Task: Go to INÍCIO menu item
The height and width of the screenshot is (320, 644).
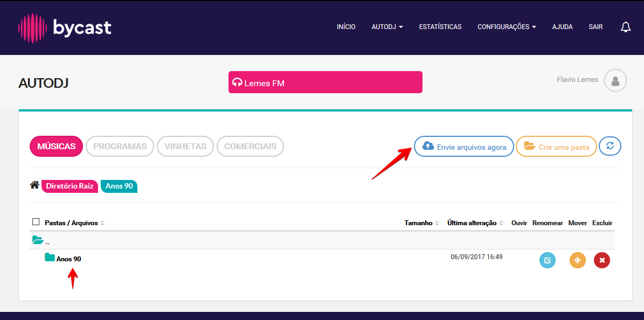Action: tap(346, 27)
